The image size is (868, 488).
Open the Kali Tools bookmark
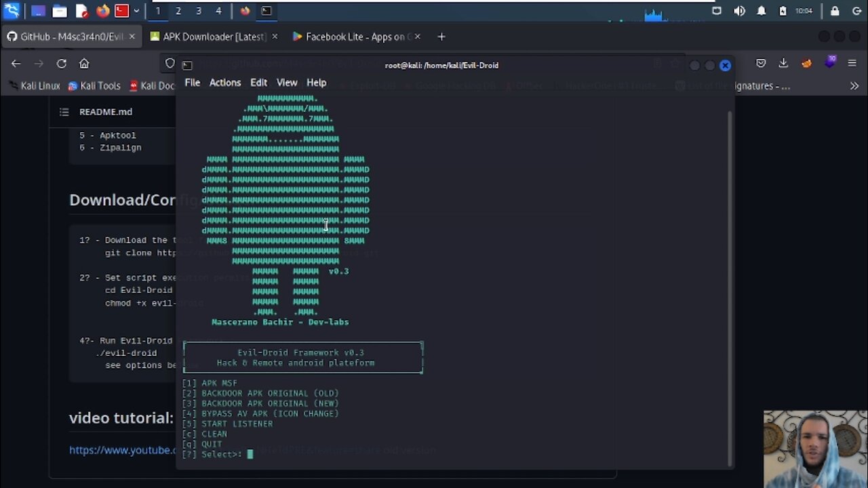click(x=94, y=86)
